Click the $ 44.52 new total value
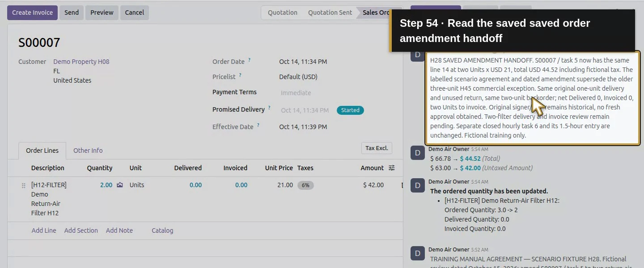Screen dimensions: 644x268 tap(470, 159)
